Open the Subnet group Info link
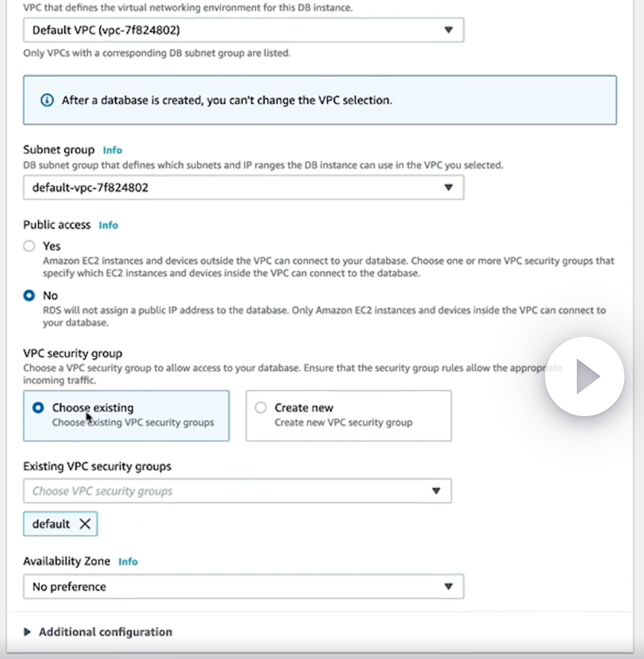This screenshot has width=644, height=659. (x=112, y=150)
